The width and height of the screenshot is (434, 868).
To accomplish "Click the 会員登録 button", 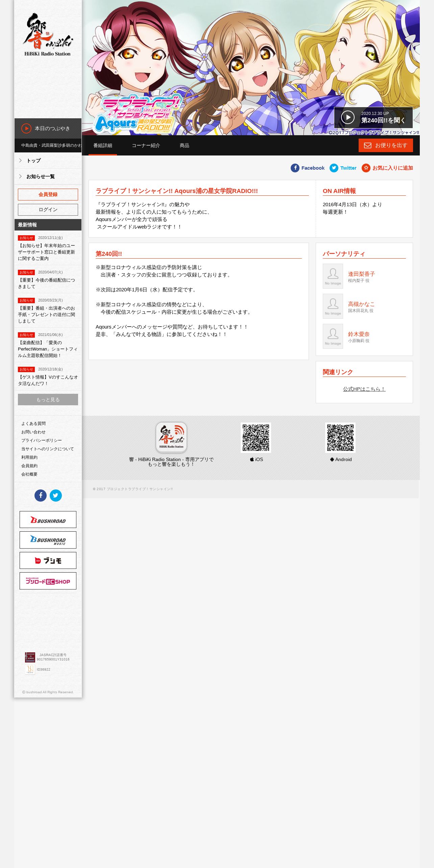I will click(48, 194).
